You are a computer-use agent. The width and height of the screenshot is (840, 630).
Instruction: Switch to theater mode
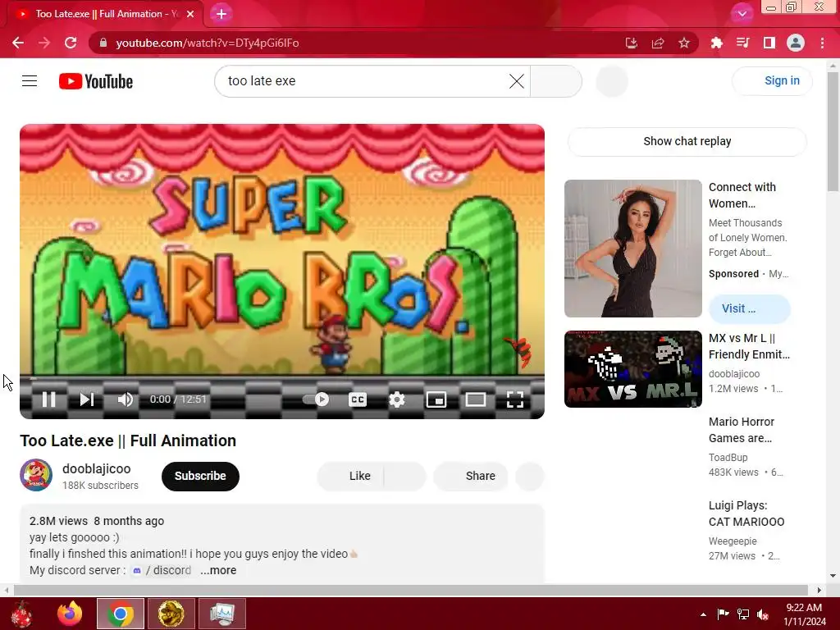[476, 399]
